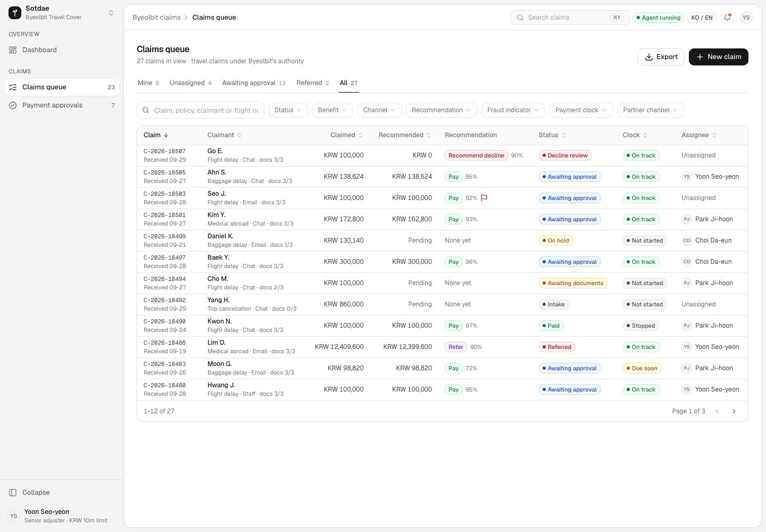Image resolution: width=766 pixels, height=532 pixels.
Task: Open the Status filter dropdown
Action: pos(288,110)
